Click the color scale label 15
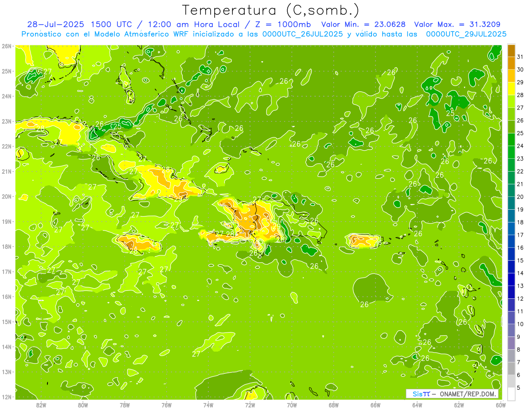 coord(520,261)
